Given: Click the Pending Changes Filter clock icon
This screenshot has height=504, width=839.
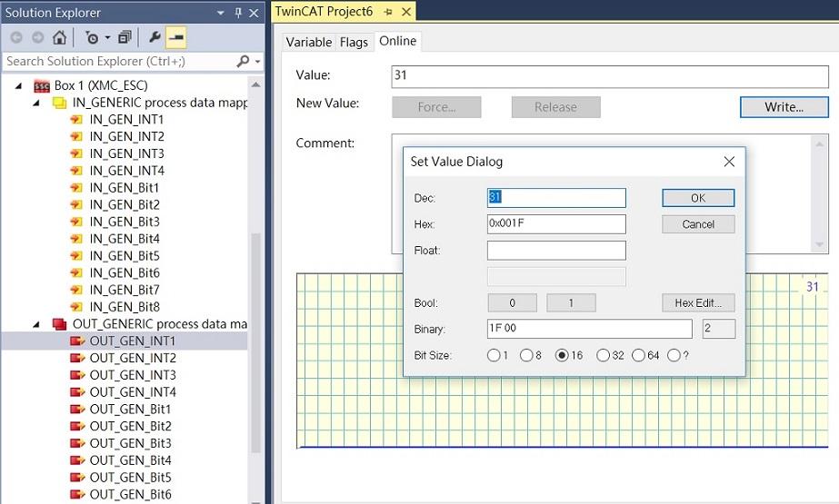Looking at the screenshot, I should 92,38.
